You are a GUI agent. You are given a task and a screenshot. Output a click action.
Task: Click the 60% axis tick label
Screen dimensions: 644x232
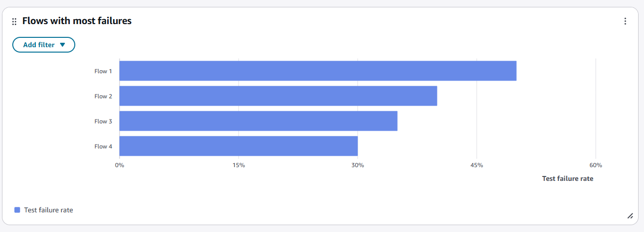596,165
